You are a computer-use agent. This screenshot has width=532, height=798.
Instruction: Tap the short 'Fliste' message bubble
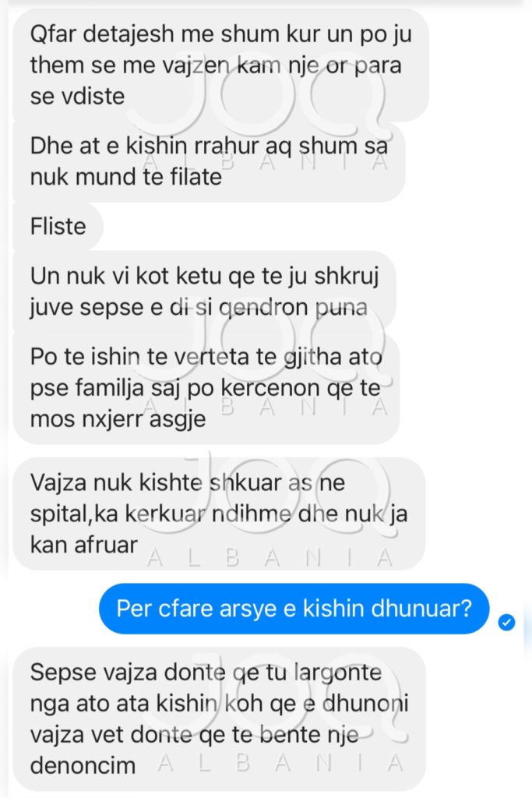(58, 227)
